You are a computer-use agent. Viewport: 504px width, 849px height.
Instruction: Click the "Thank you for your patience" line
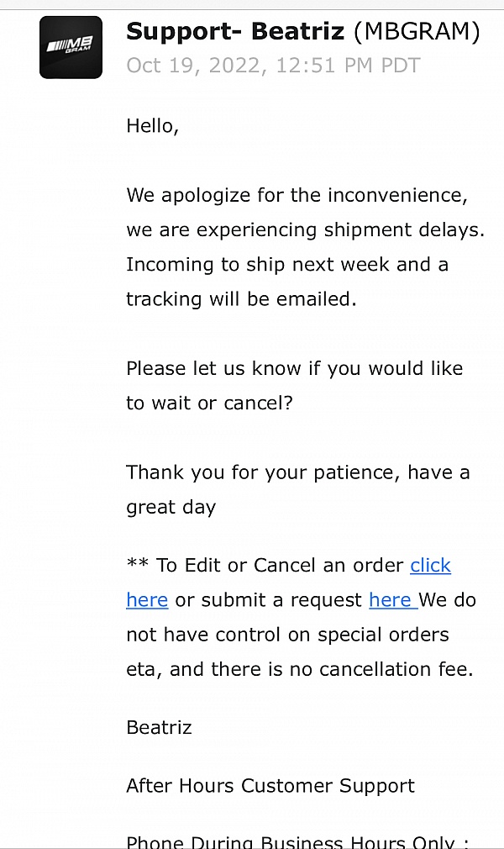(x=297, y=472)
